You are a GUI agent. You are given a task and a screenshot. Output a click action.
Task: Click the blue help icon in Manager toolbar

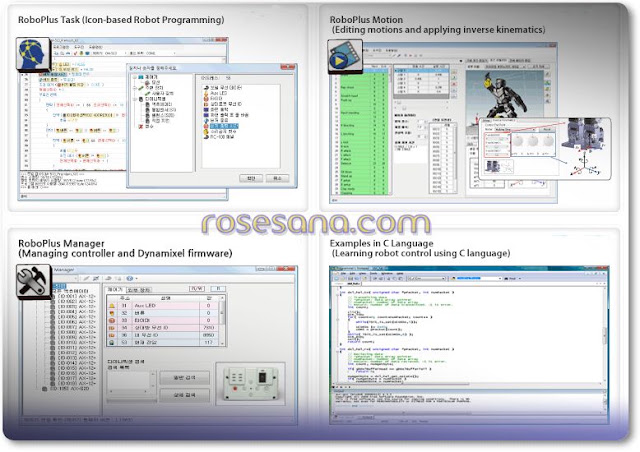pos(129,278)
